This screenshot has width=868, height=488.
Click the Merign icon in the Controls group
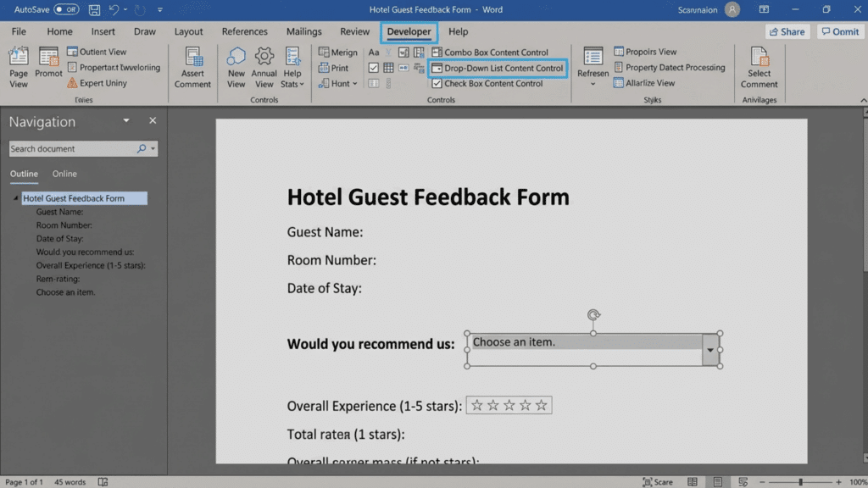[x=338, y=52]
